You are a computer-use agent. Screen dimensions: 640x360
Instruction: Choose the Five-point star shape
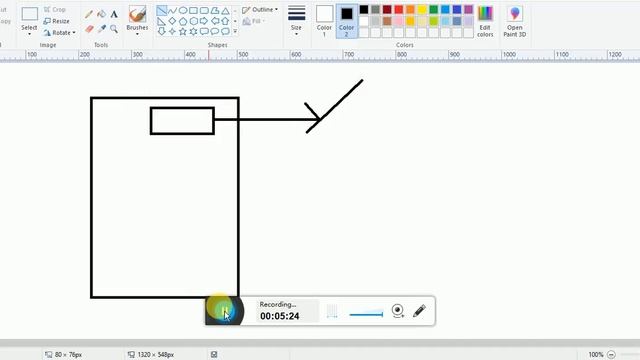183,31
